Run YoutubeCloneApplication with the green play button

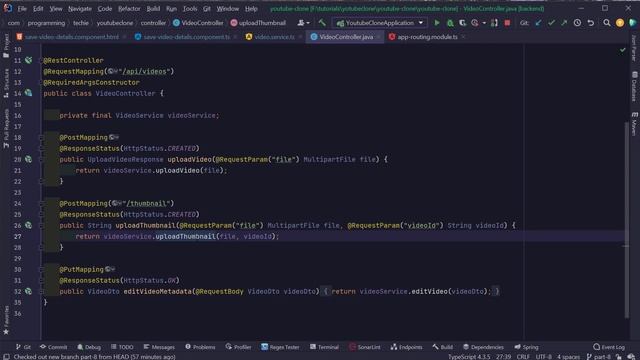point(437,23)
